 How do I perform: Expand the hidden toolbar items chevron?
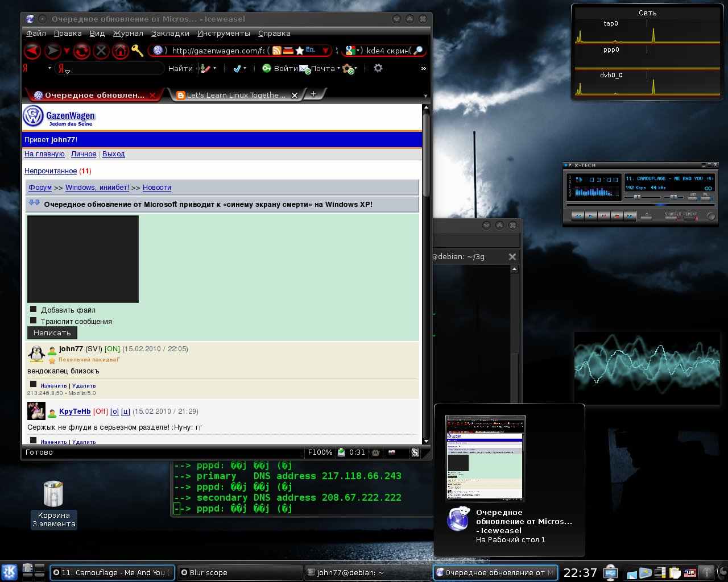423,68
